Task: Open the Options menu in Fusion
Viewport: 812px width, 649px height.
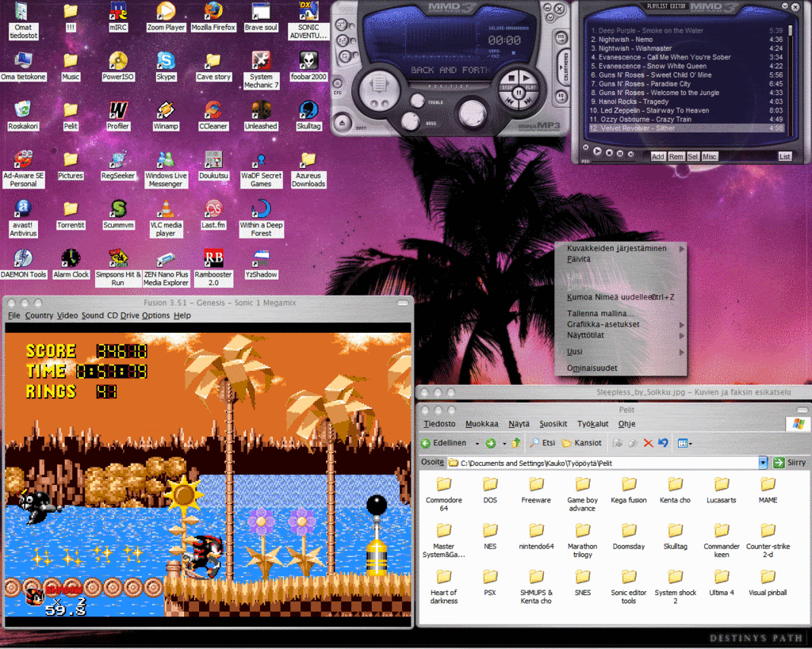Action: 155,315
